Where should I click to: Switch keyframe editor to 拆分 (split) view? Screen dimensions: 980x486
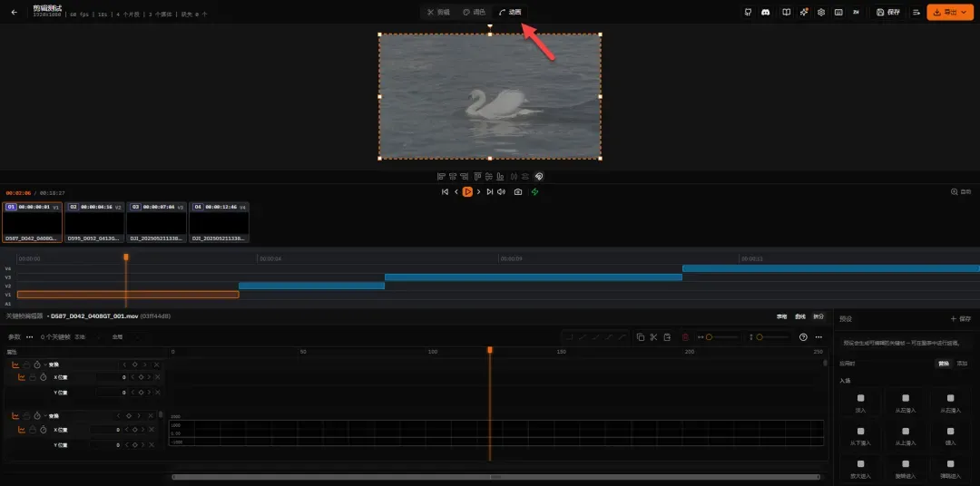click(x=818, y=316)
